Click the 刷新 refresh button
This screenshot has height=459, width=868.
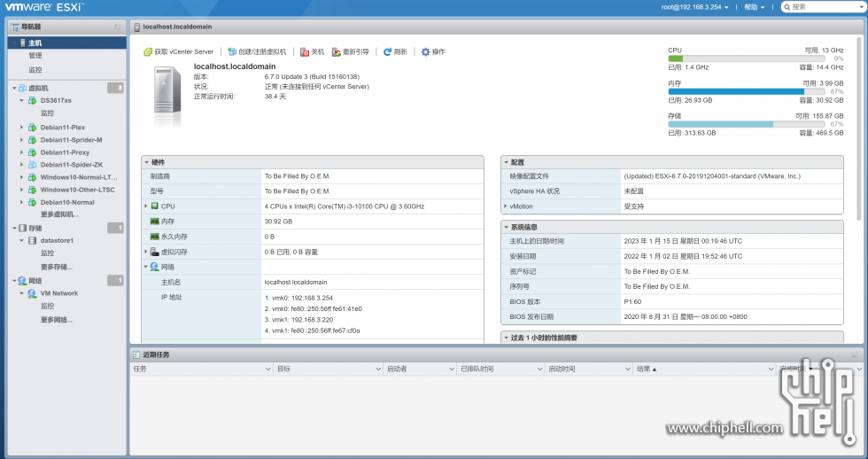click(x=395, y=51)
